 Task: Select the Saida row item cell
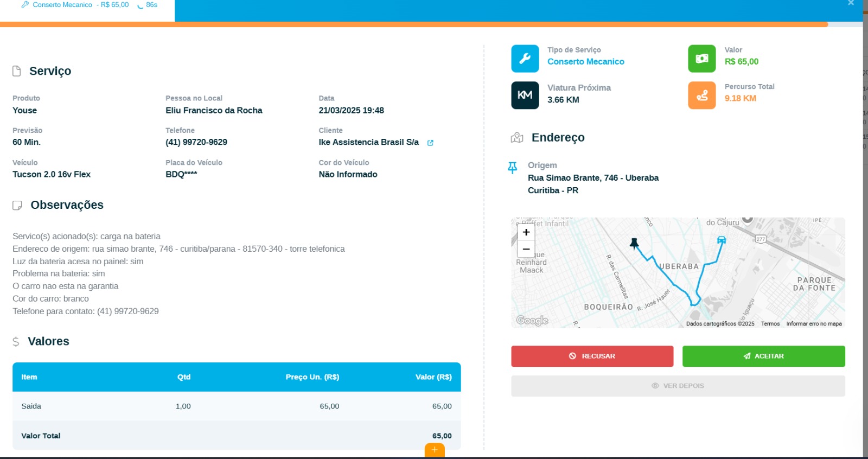tap(31, 406)
